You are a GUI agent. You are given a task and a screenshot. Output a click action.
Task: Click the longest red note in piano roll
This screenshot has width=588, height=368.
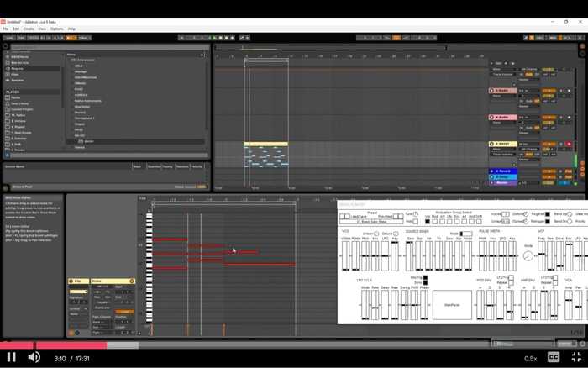coord(259,264)
